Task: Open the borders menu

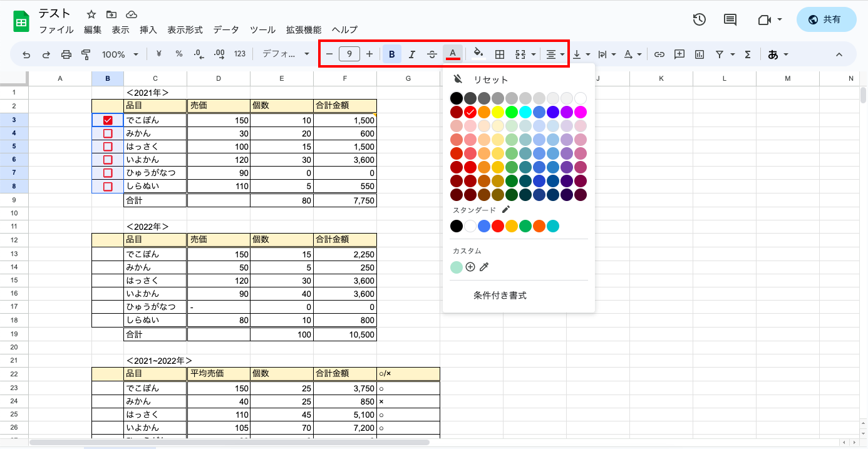Action: click(x=500, y=54)
